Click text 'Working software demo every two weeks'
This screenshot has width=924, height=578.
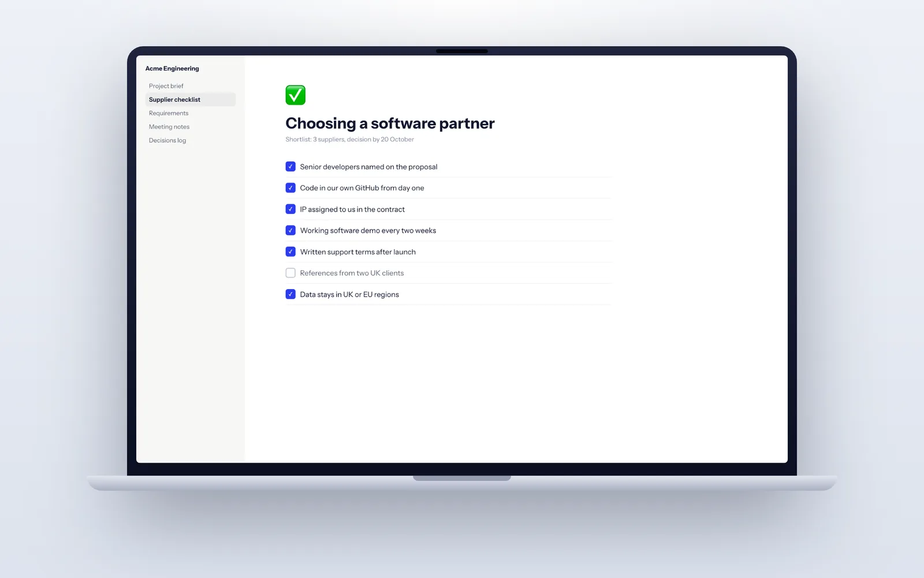pyautogui.click(x=368, y=231)
